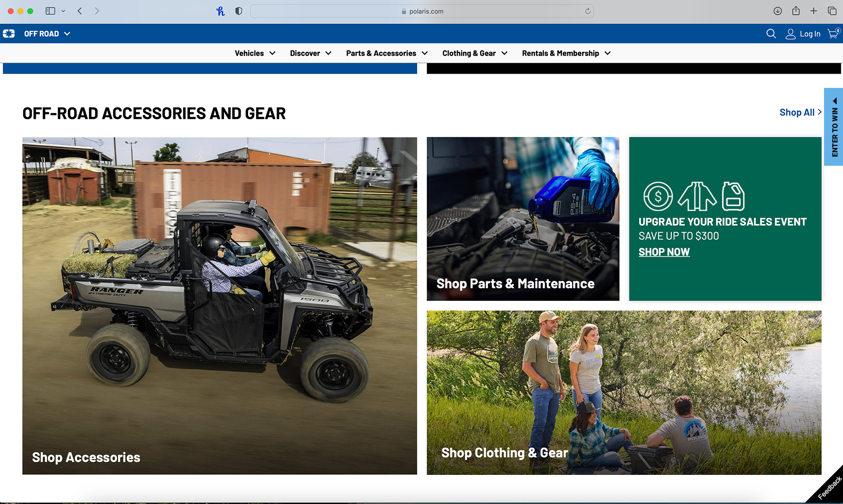This screenshot has height=504, width=843.
Task: Open Safari downloads icon
Action: (777, 11)
